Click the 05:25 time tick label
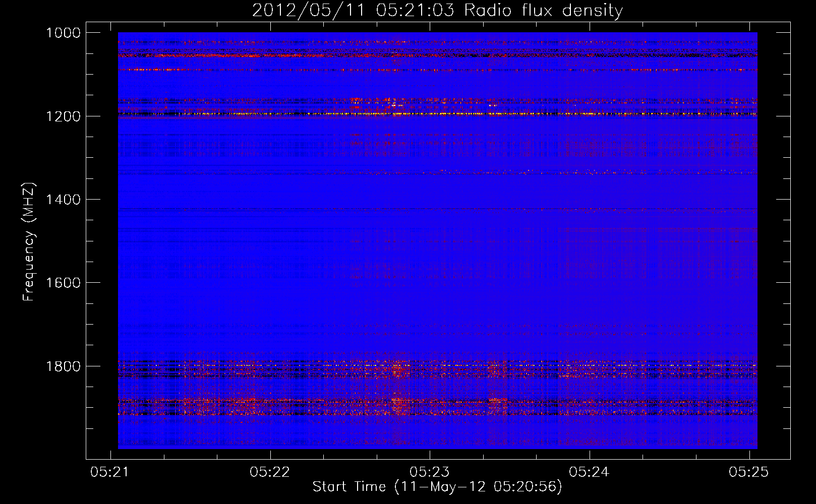 point(749,472)
